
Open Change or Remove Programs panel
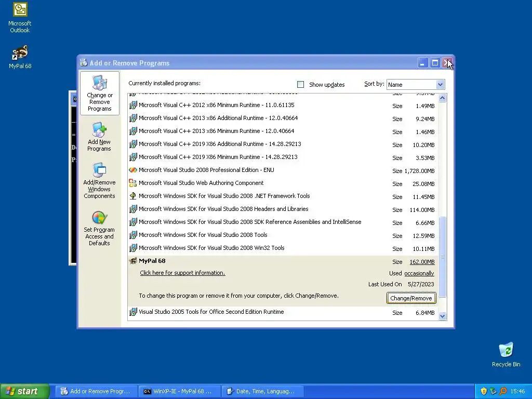(x=99, y=94)
